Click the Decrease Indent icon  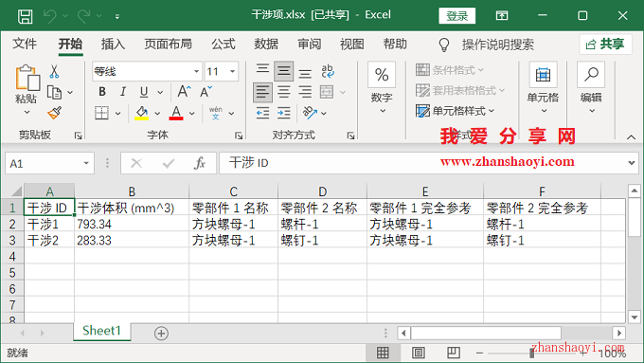tap(262, 113)
